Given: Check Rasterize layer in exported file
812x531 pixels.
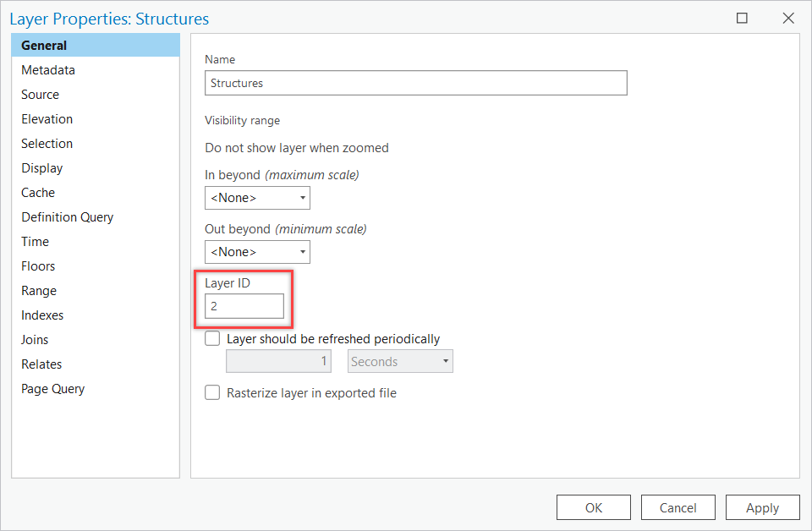Looking at the screenshot, I should 212,392.
